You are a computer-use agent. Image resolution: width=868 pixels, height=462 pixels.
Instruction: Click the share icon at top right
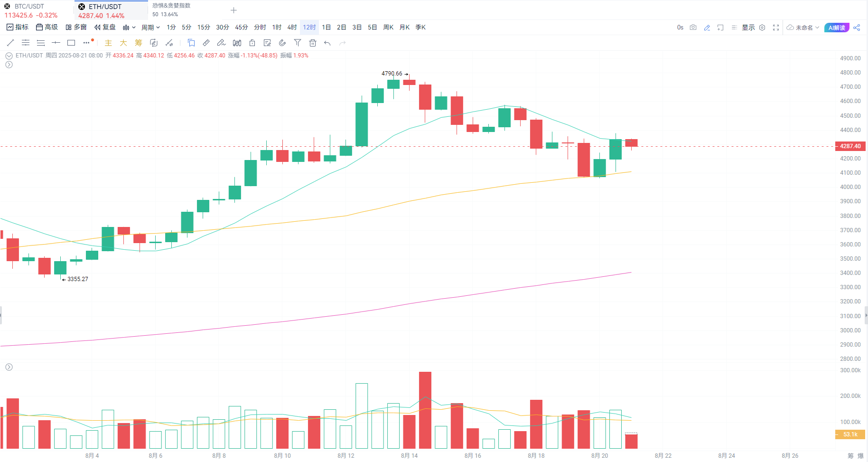[857, 28]
